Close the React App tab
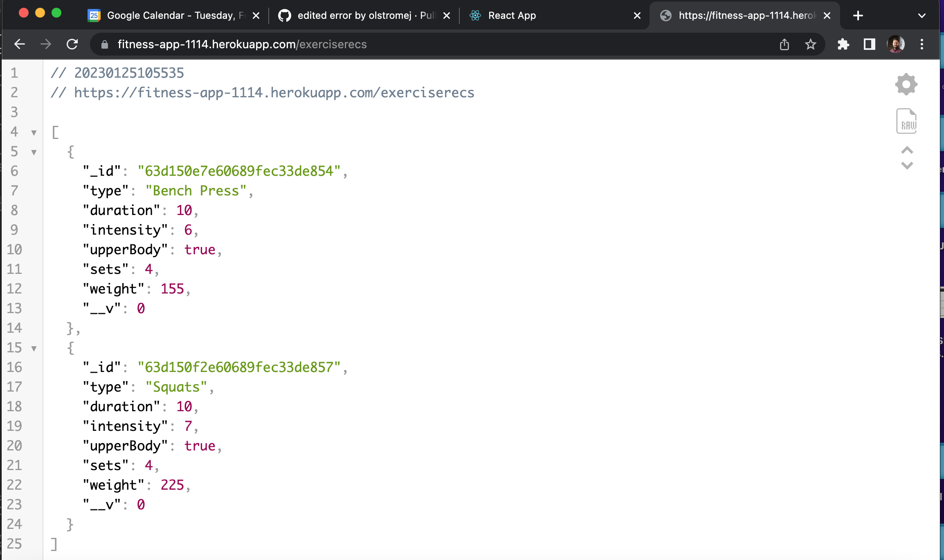 coord(637,16)
